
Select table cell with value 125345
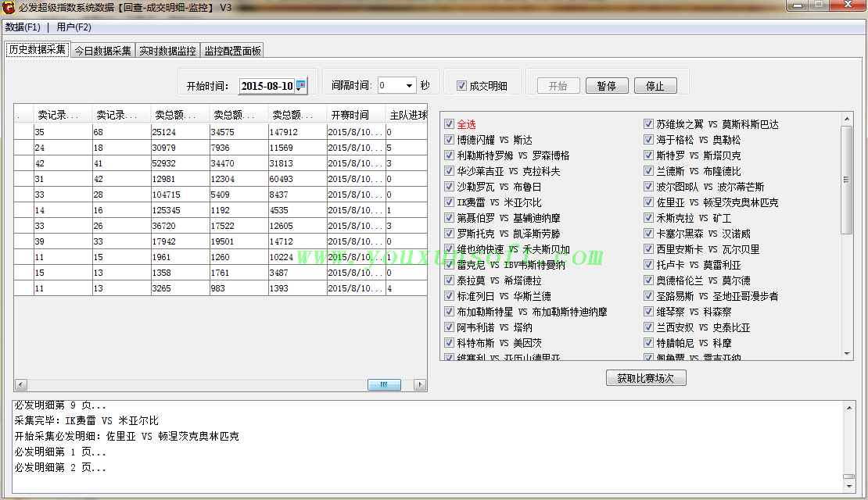[x=180, y=210]
